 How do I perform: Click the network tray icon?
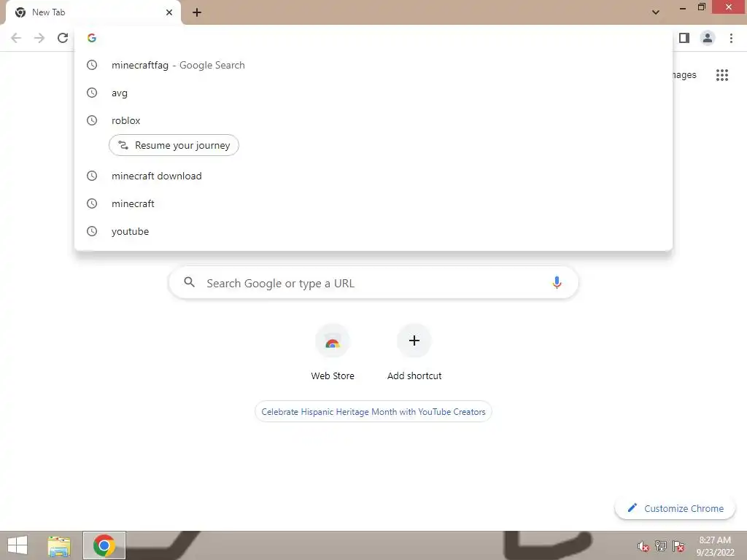(x=660, y=546)
